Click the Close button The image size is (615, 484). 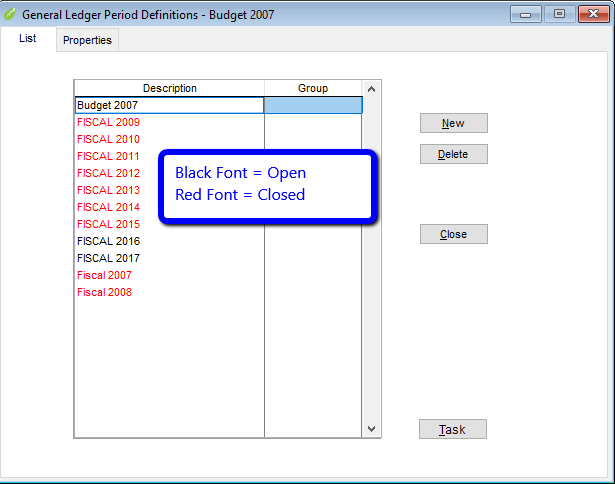click(453, 234)
